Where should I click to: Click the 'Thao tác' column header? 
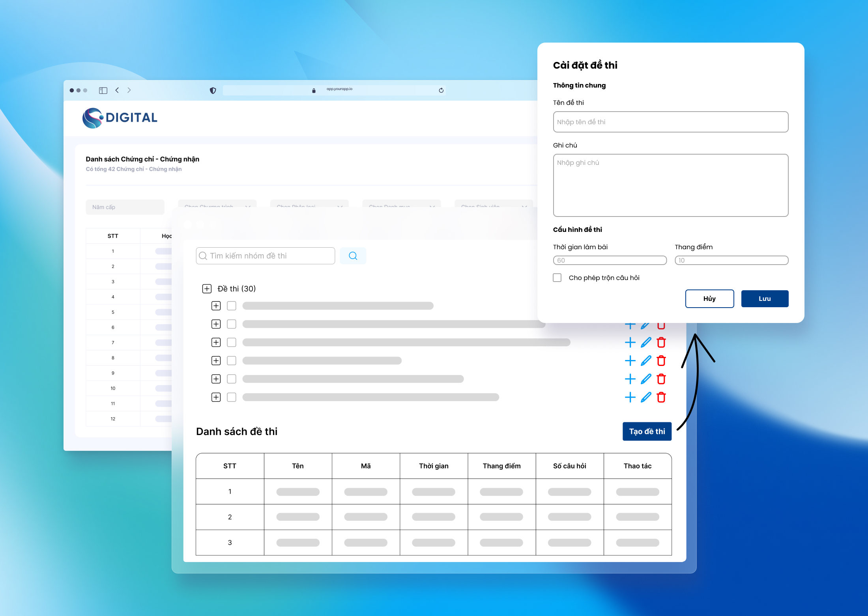click(x=638, y=466)
